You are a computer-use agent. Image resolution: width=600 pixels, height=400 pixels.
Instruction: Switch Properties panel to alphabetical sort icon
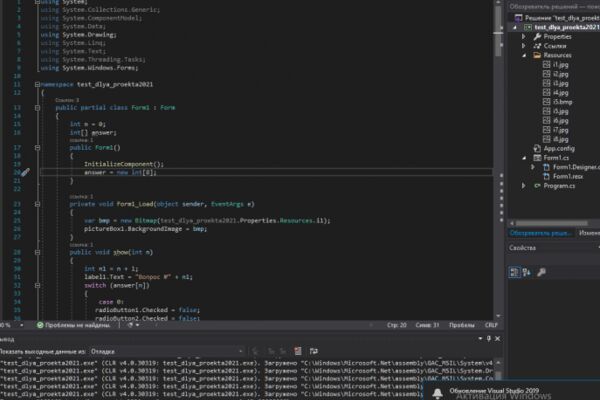click(x=527, y=273)
